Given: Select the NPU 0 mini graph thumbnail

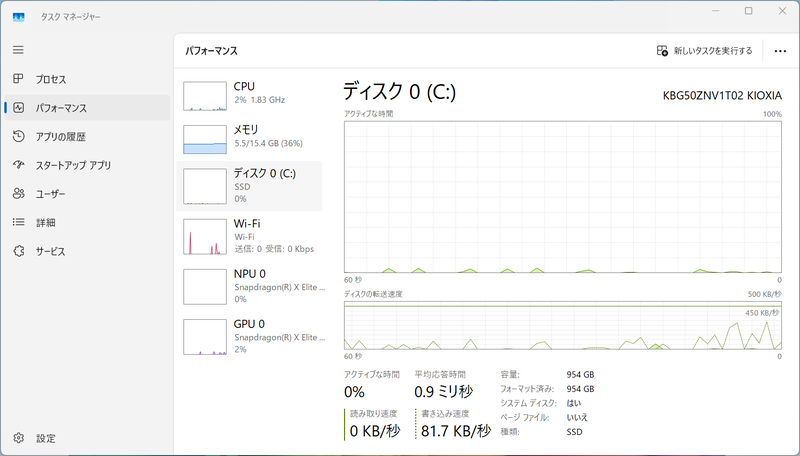Looking at the screenshot, I should coord(205,287).
